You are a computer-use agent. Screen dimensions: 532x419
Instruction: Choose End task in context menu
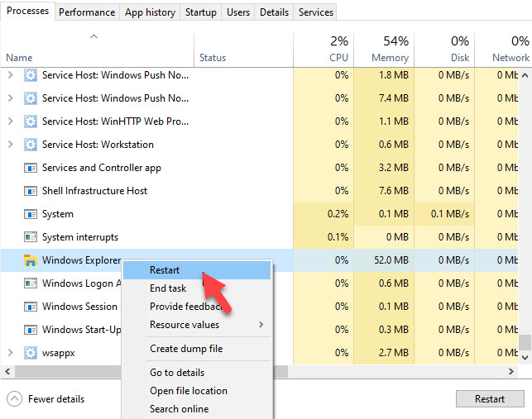point(197,288)
